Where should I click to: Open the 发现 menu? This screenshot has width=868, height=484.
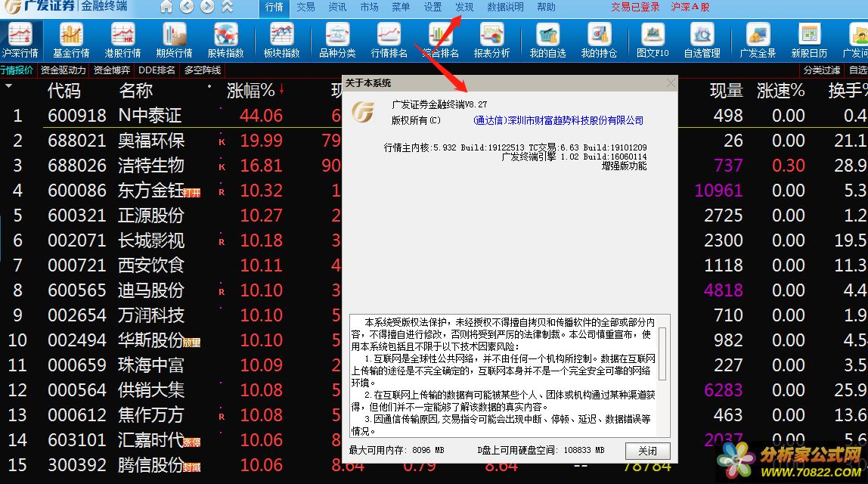pos(464,8)
